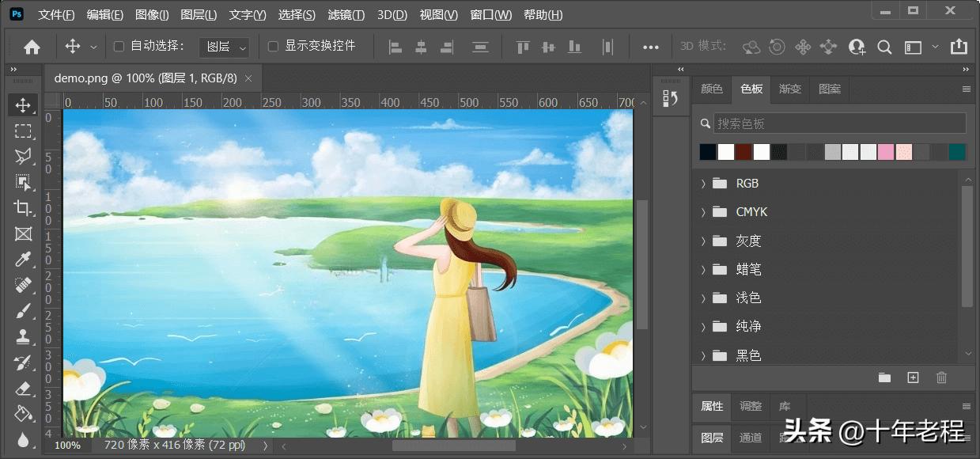Expand the 蜡笔 swatch group
This screenshot has height=459, width=980.
pos(702,270)
